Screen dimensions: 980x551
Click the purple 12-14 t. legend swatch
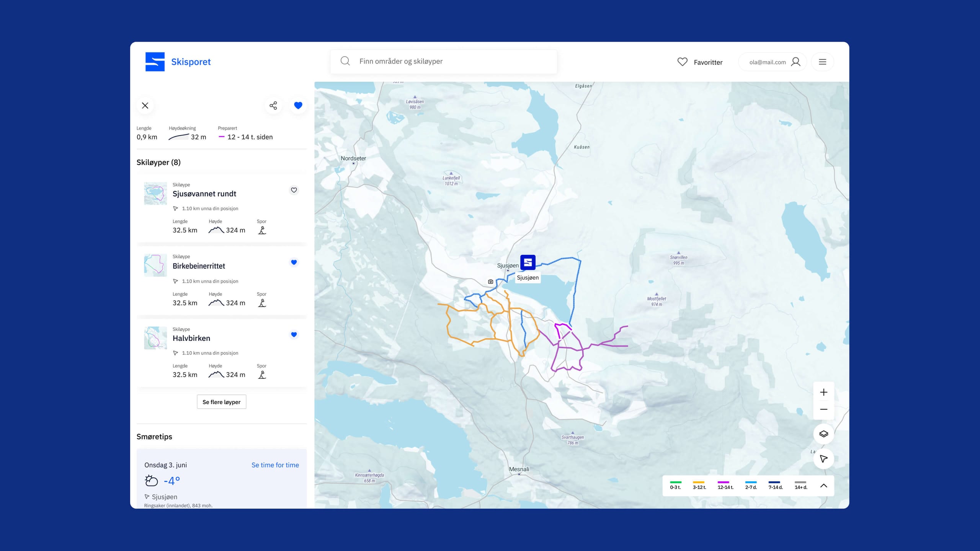click(x=723, y=482)
